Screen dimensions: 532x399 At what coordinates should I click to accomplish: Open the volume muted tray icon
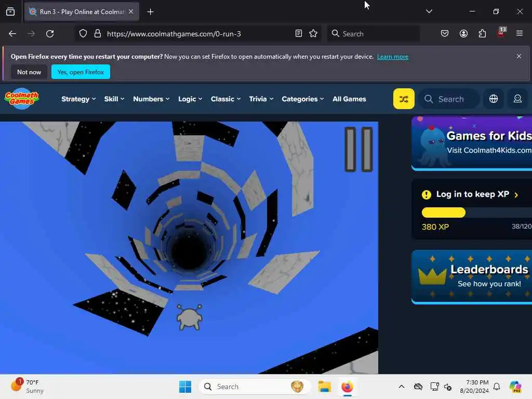448,387
